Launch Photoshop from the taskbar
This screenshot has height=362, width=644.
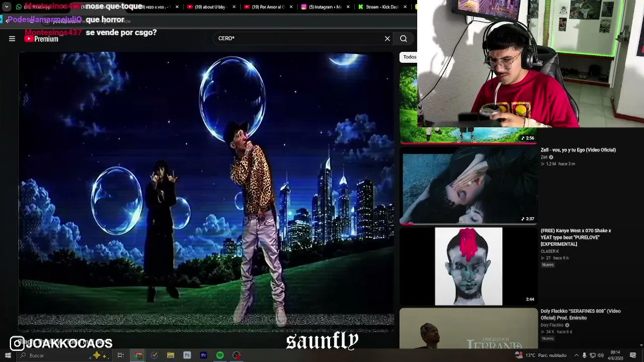pos(187,355)
